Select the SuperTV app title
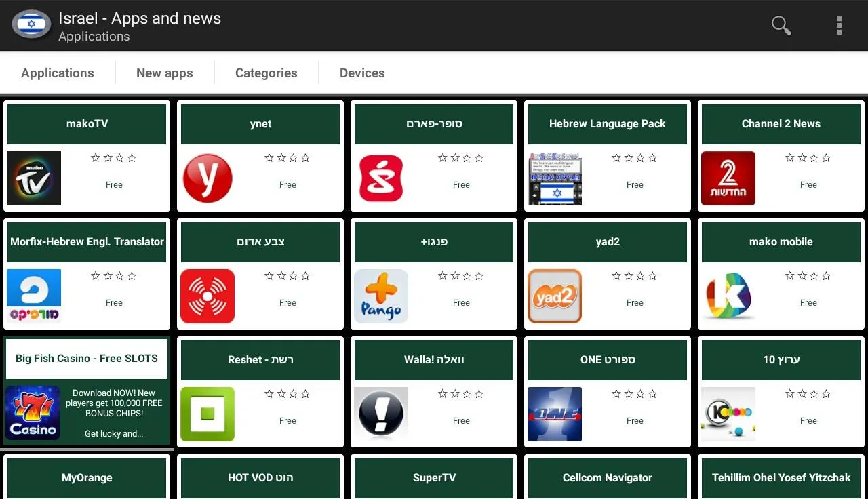868x499 pixels. click(434, 478)
